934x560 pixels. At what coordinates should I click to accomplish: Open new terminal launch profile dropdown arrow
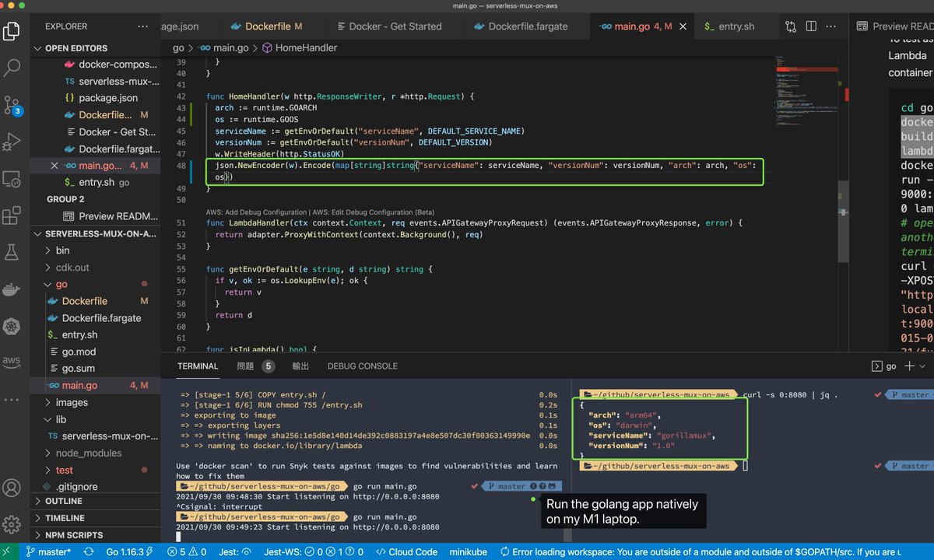click(x=923, y=366)
